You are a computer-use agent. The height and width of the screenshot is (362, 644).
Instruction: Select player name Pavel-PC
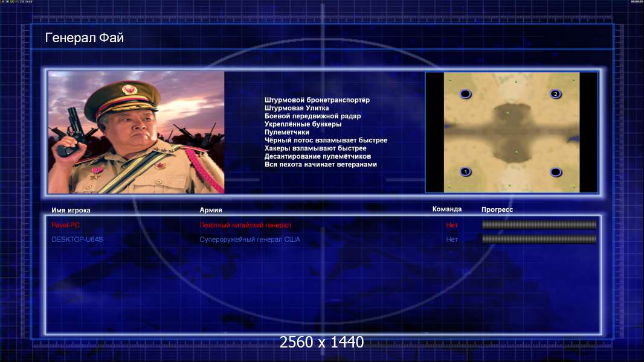pos(65,225)
